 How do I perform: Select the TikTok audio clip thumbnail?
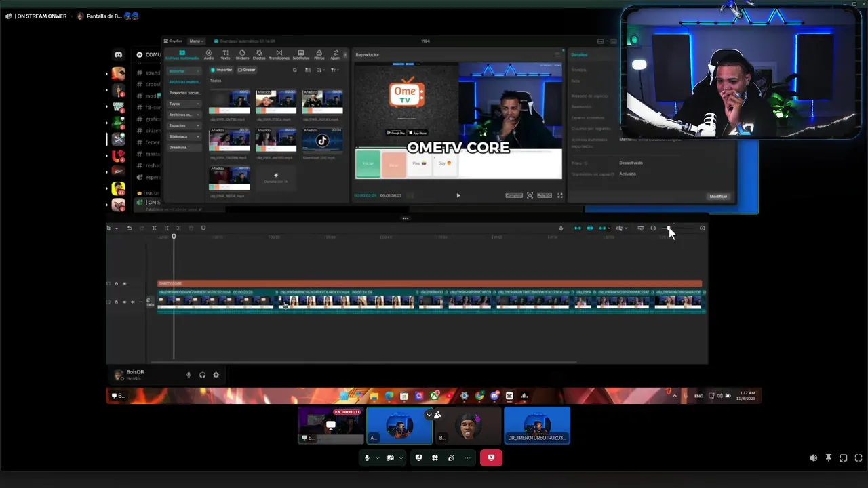coord(322,140)
